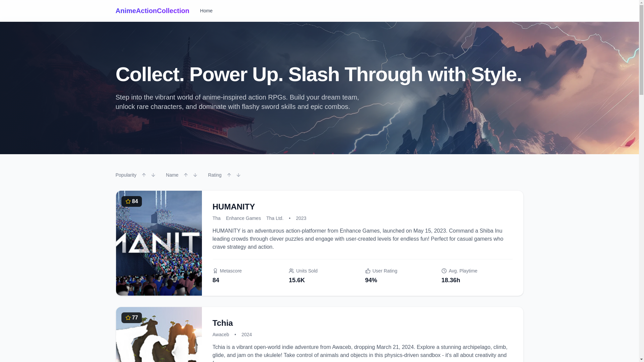
Task: Click the 2024 release year of Tchia
Action: (x=247, y=335)
